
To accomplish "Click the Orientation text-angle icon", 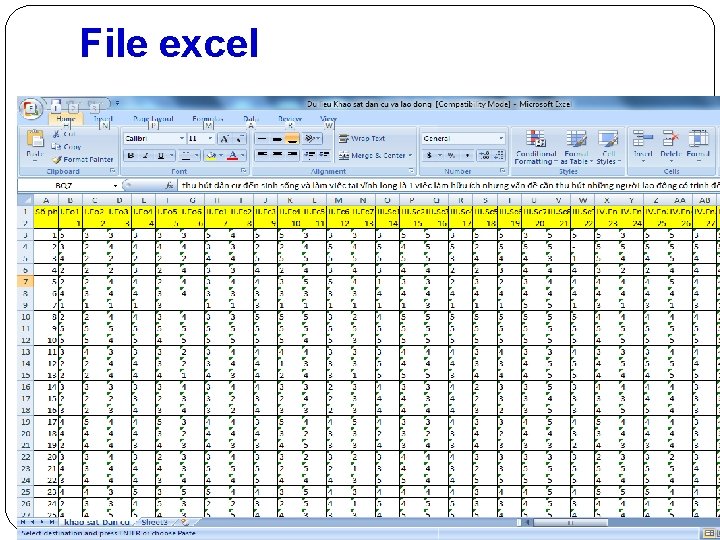I will (x=309, y=139).
